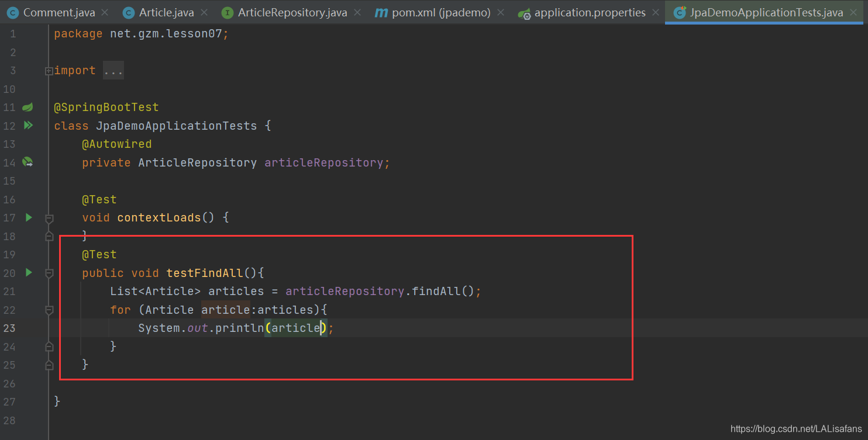Screen dimensions: 868x440
Task: Expand the collapsed import block
Action: click(x=49, y=71)
